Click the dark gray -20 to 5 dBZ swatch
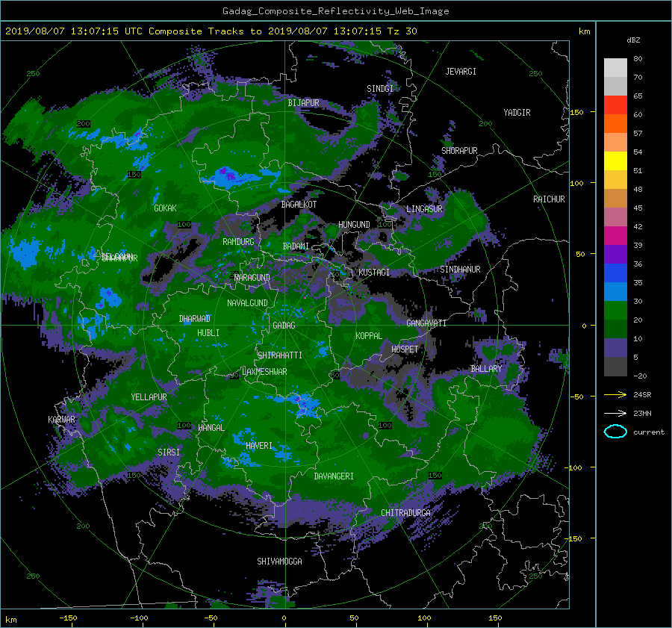The image size is (672, 628). (615, 367)
